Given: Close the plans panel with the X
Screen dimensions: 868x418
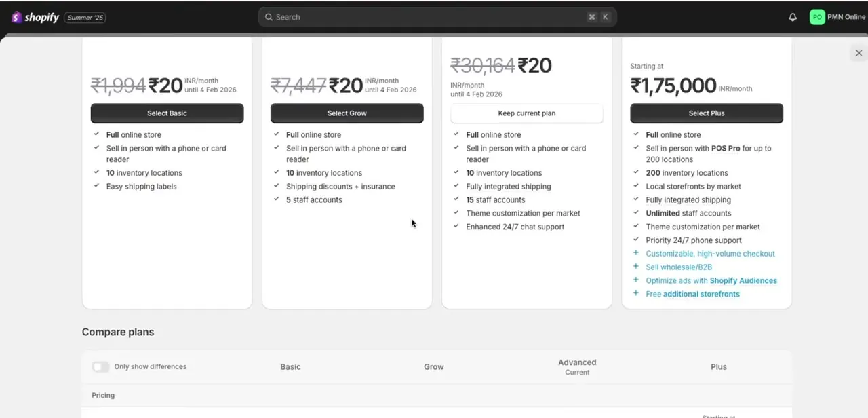Looking at the screenshot, I should pyautogui.click(x=859, y=53).
